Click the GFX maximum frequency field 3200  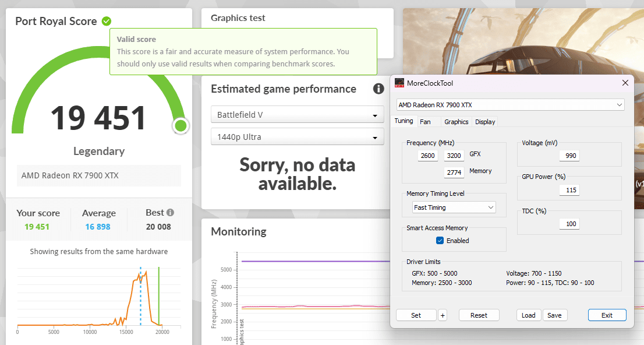pyautogui.click(x=454, y=156)
